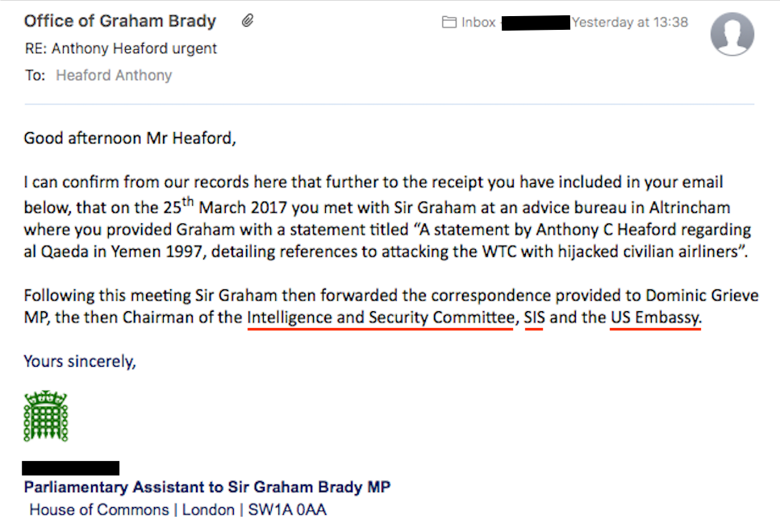The height and width of the screenshot is (532, 780).
Task: Click the Yesterday at 13:38 timestamp
Action: [x=630, y=23]
